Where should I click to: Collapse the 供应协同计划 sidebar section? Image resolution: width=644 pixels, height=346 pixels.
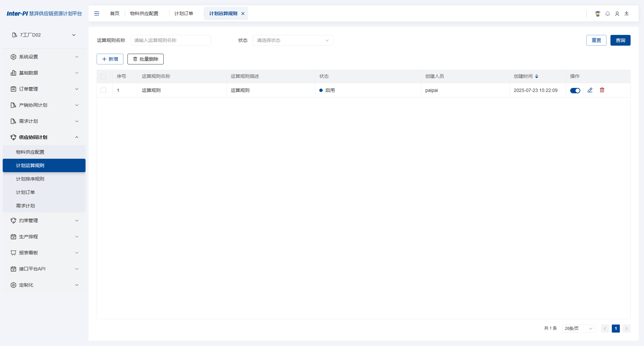point(77,137)
